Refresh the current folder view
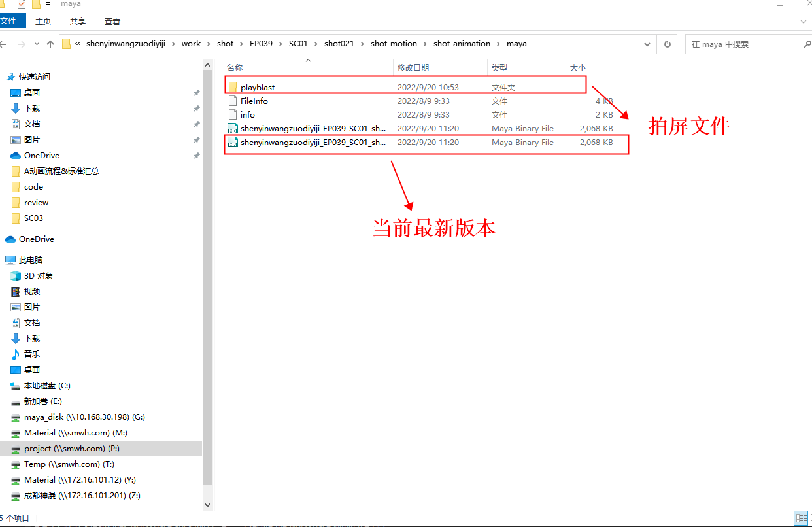This screenshot has width=812, height=527. pos(667,44)
